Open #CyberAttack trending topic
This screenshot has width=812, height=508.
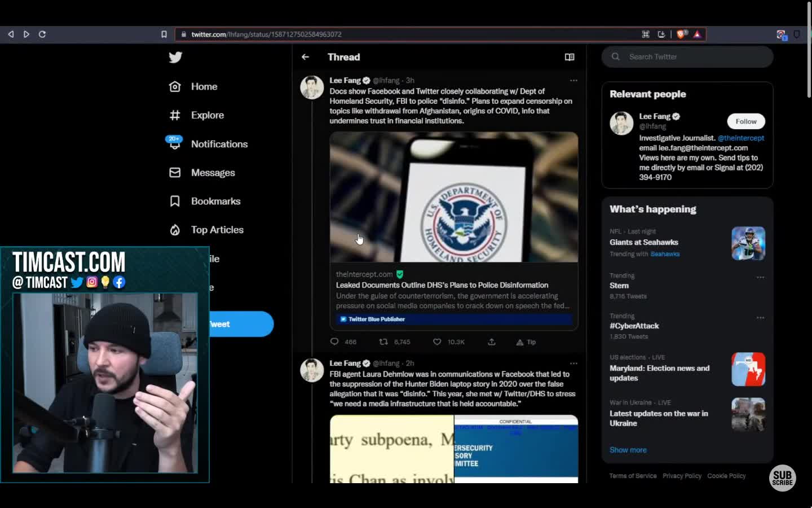[x=634, y=326]
